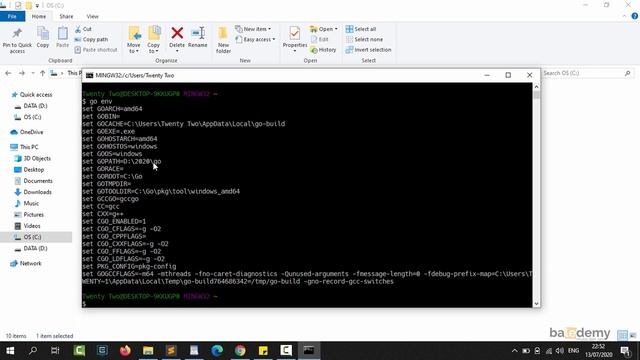Click the ENG language indicator
The height and width of the screenshot is (360, 640).
click(573, 351)
